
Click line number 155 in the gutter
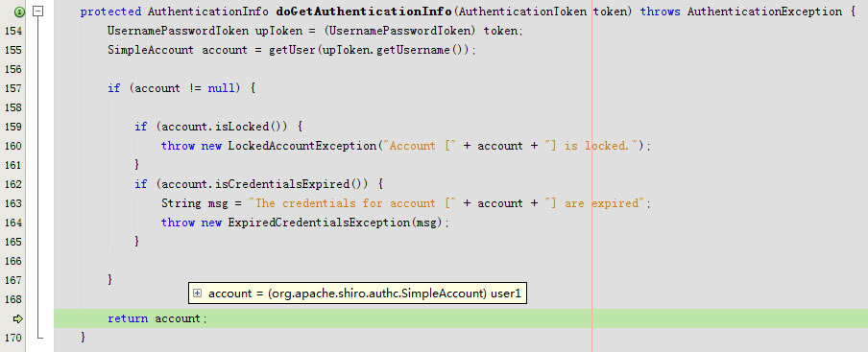coord(12,50)
